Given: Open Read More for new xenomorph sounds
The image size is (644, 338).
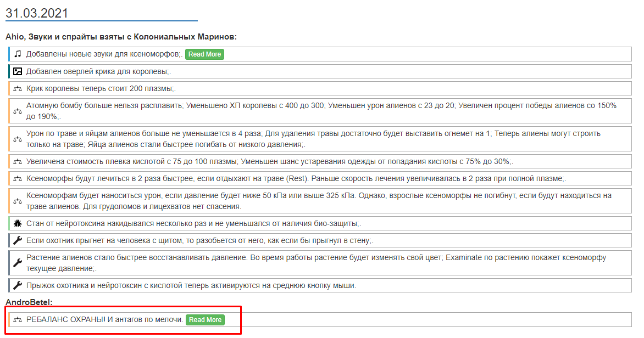Looking at the screenshot, I should click(x=204, y=54).
